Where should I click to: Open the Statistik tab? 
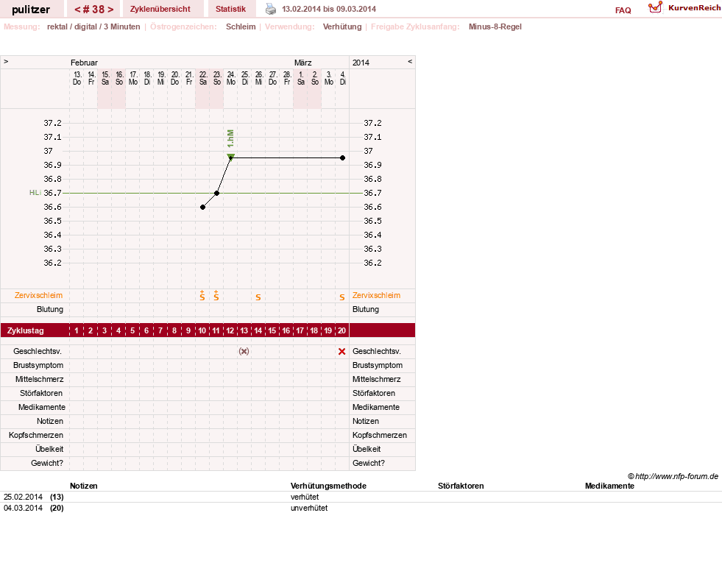(x=230, y=9)
